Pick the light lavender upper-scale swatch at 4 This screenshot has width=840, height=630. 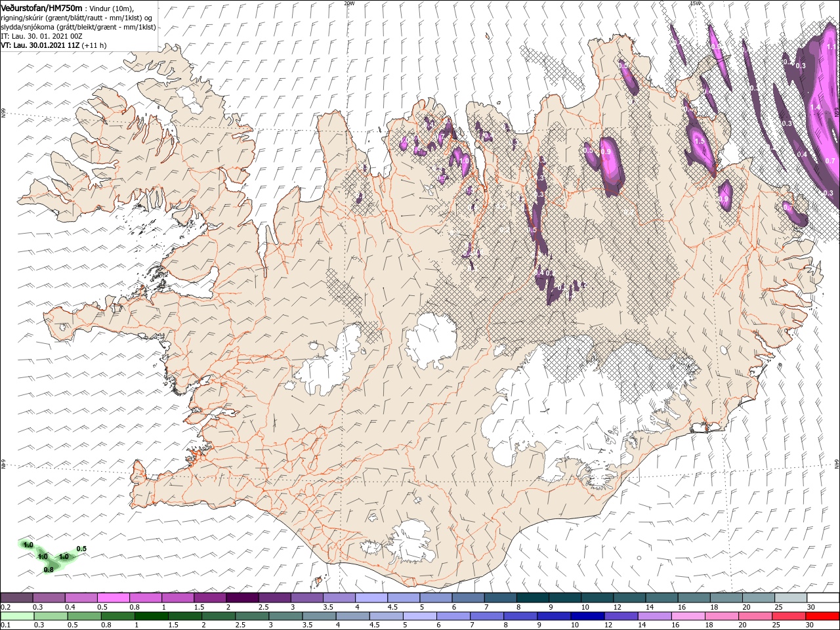click(x=370, y=598)
